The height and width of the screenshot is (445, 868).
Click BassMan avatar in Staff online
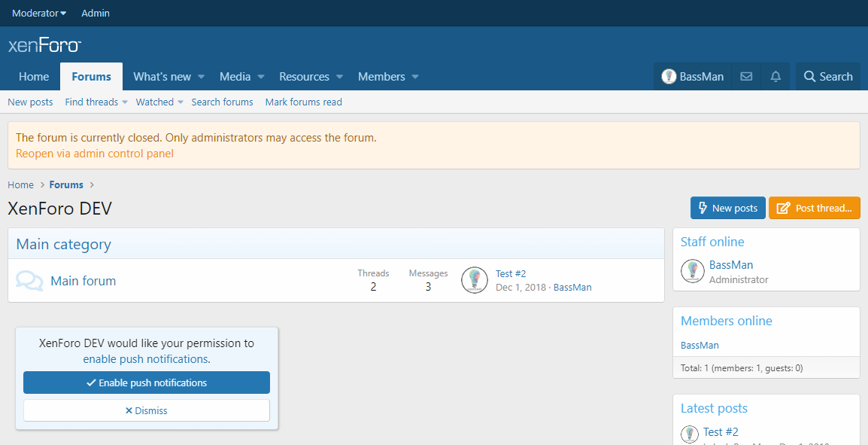coord(693,271)
